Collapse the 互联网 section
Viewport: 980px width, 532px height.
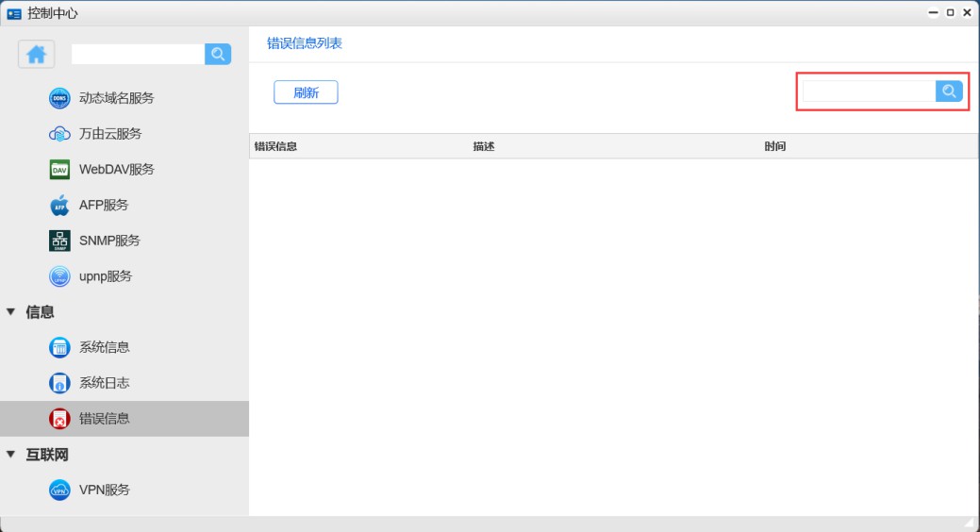pos(11,455)
